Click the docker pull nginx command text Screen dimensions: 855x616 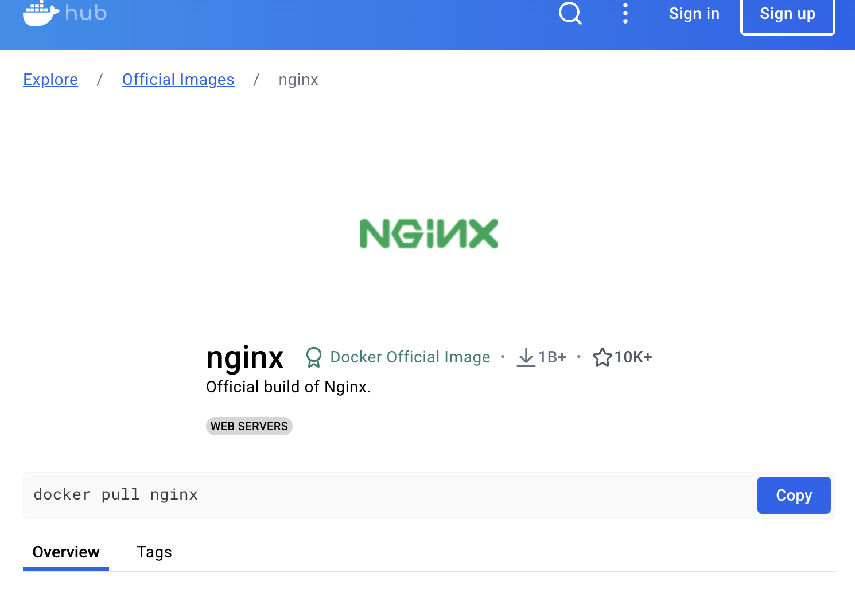pos(116,494)
